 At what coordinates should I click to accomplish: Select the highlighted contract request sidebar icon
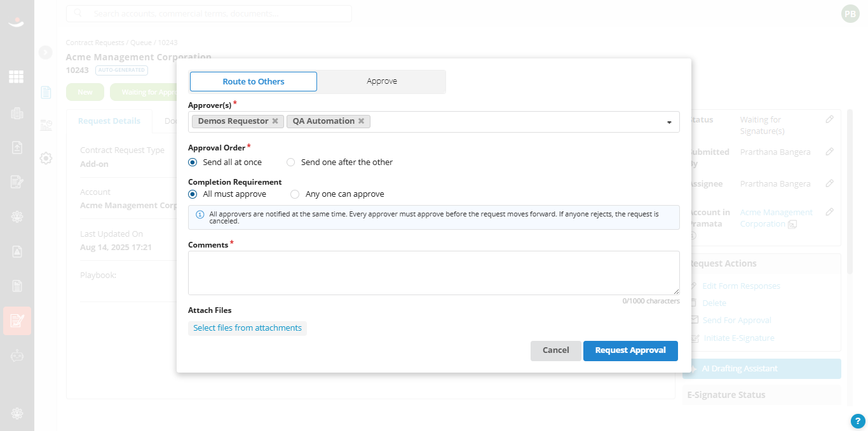tap(17, 321)
